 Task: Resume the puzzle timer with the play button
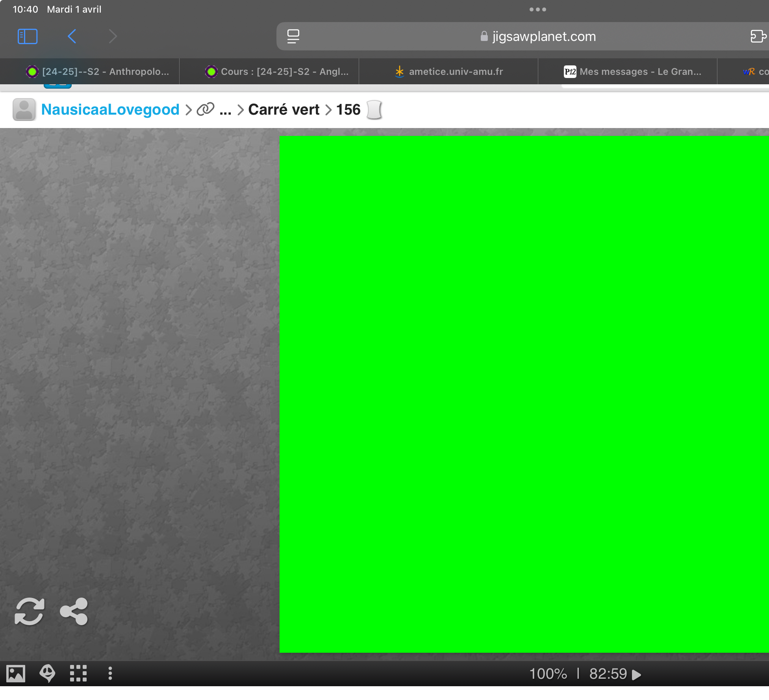point(636,674)
